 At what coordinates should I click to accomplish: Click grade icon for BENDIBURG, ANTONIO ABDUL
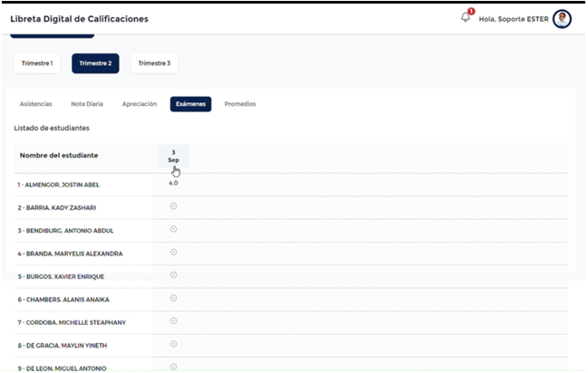pos(173,229)
